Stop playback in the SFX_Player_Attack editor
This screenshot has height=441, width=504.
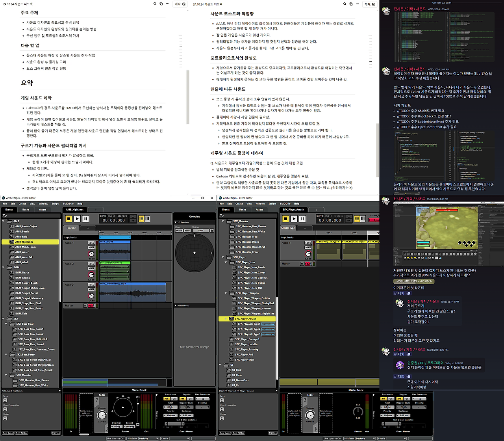[x=285, y=219]
